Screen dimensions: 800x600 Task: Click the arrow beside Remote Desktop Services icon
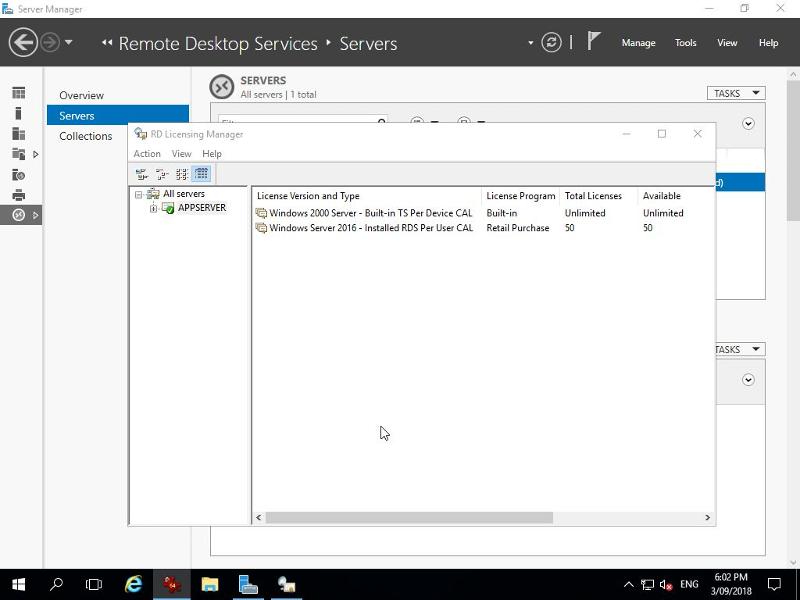tap(36, 215)
